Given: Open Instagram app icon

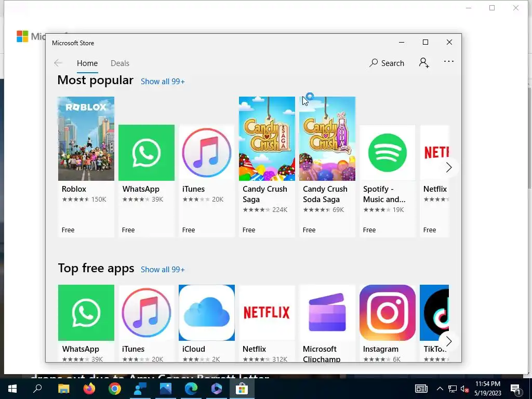Looking at the screenshot, I should [388, 312].
